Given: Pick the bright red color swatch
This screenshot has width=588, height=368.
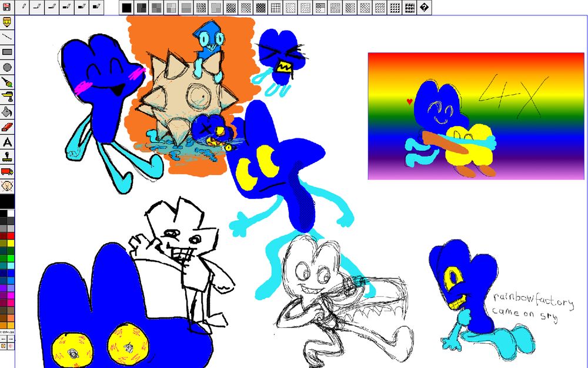Looking at the screenshot, I should point(11,236).
